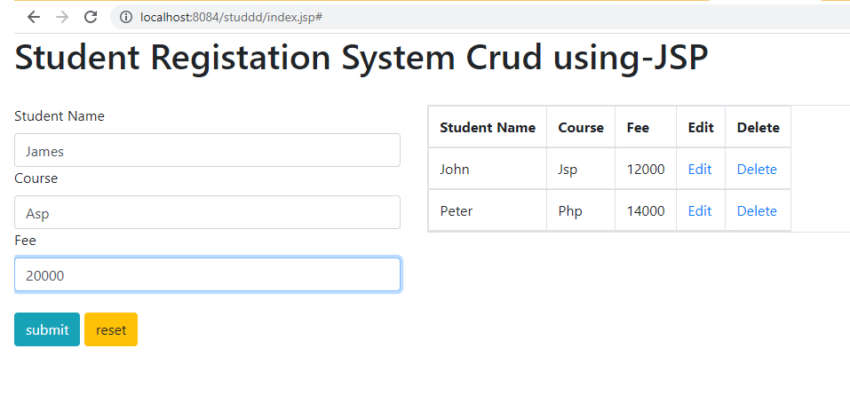Go back using browser back arrow
Image resolution: width=850 pixels, height=396 pixels.
click(x=34, y=17)
